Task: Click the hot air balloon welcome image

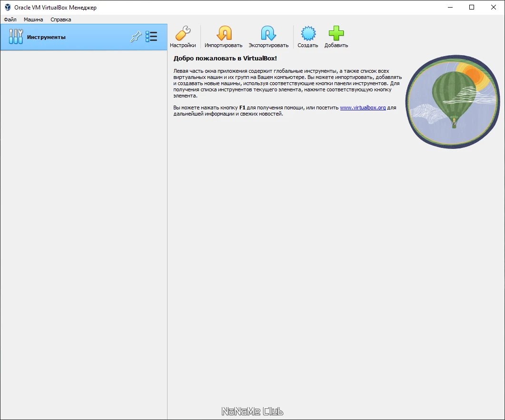Action: coord(453,102)
